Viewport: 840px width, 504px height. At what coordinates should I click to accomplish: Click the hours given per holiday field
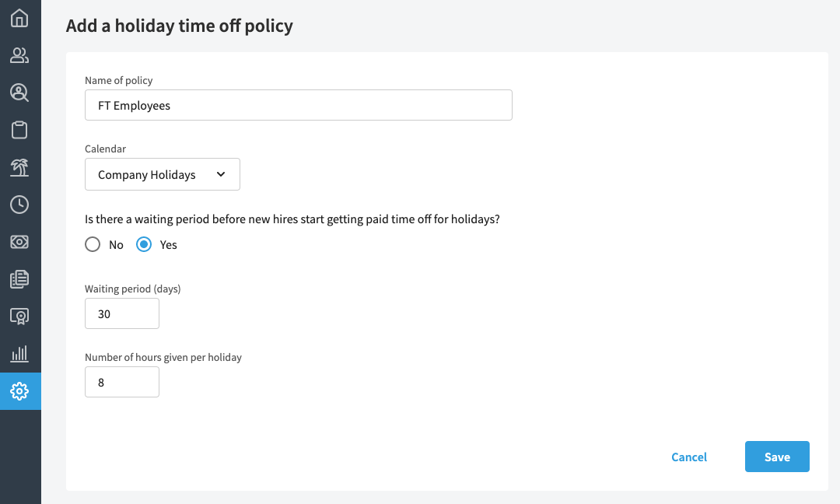pos(122,382)
